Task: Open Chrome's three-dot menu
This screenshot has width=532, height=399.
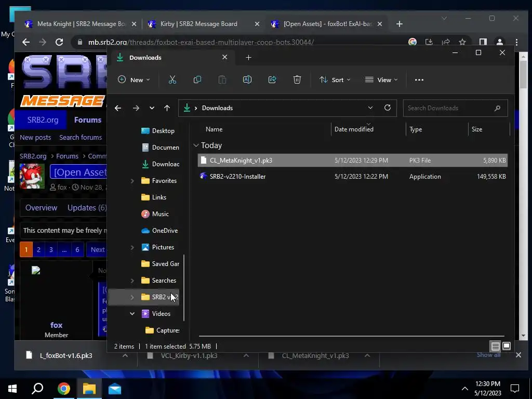Action: pos(516,42)
